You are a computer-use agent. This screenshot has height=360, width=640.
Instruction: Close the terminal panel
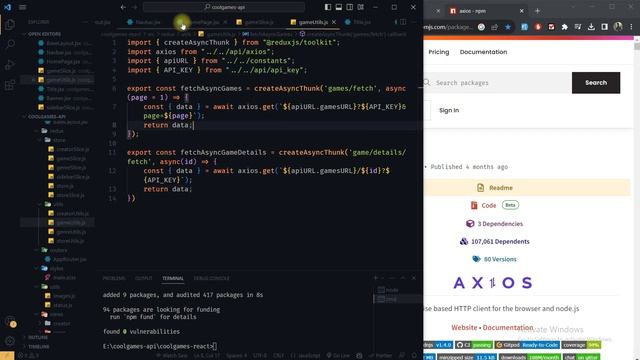[x=413, y=278]
